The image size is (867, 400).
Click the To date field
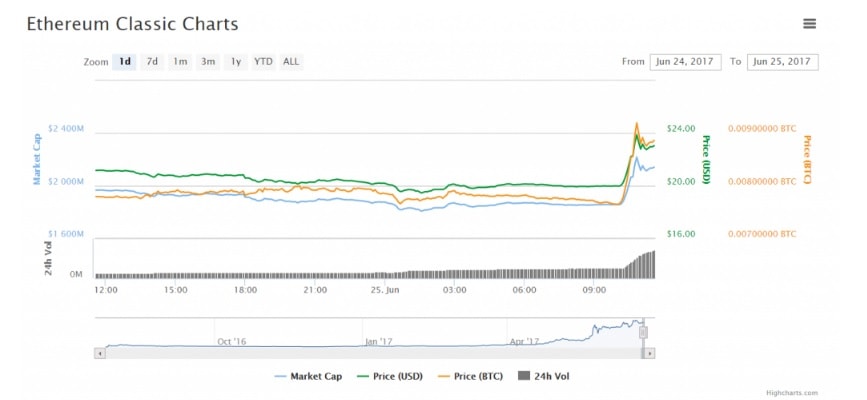783,62
